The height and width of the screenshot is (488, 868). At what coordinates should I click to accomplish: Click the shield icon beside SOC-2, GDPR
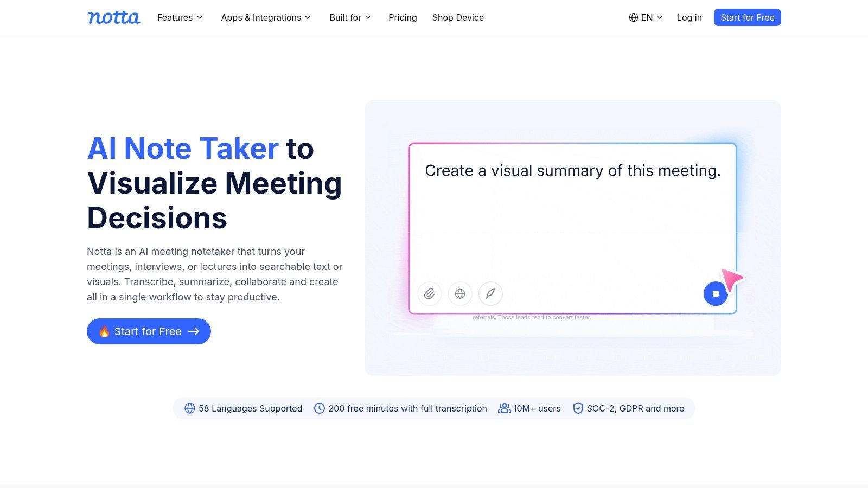point(578,408)
